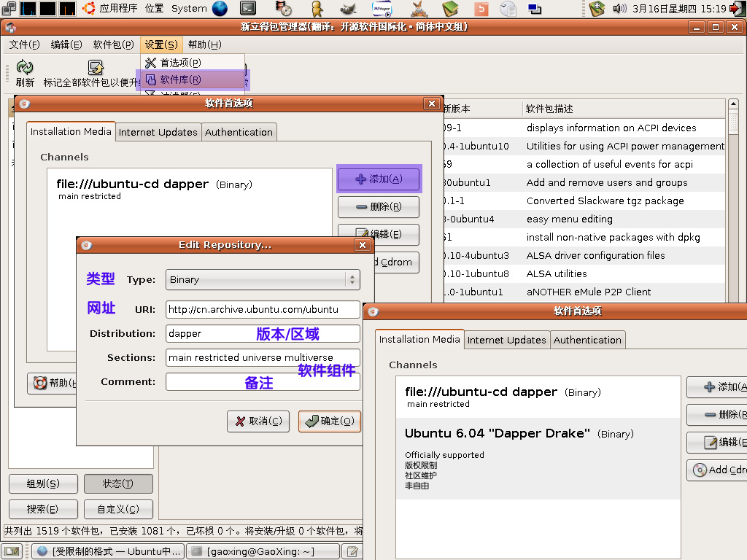This screenshot has width=747, height=560.
Task: Click the 标记全部软件包以便升级 toolbar icon
Action: [96, 68]
